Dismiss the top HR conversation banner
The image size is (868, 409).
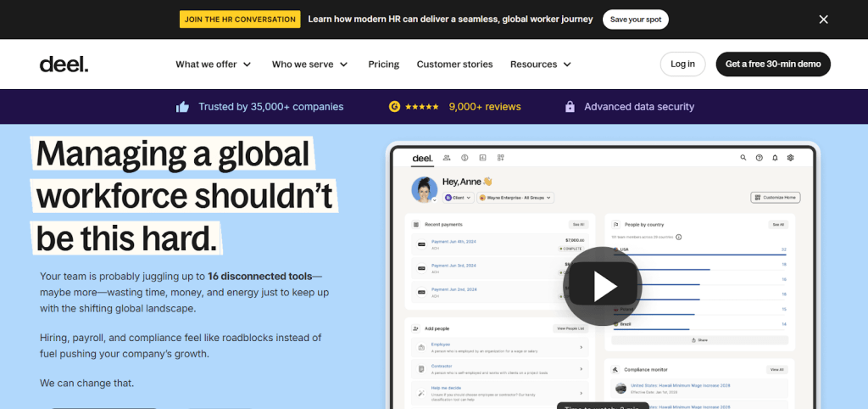pyautogui.click(x=823, y=20)
